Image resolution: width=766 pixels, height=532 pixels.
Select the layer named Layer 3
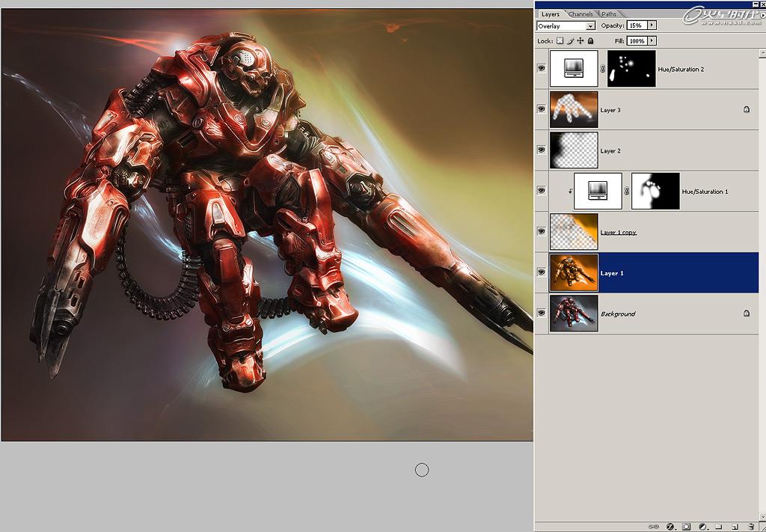610,110
